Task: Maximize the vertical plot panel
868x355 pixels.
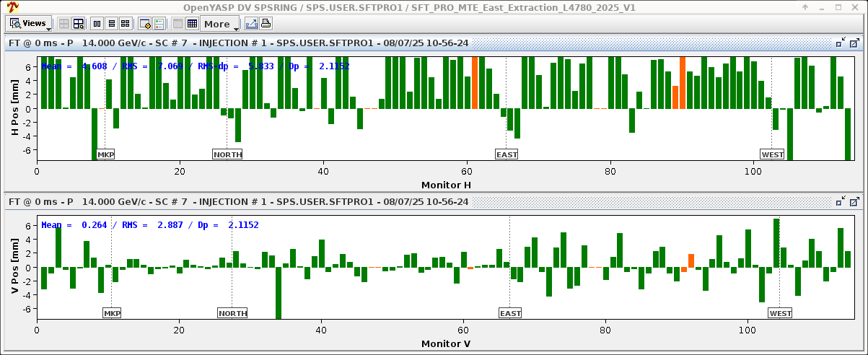Action: click(854, 201)
